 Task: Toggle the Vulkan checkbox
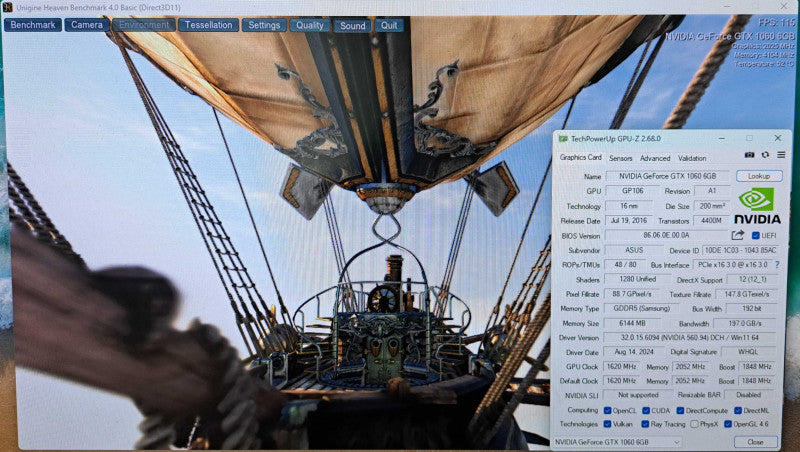tap(607, 424)
